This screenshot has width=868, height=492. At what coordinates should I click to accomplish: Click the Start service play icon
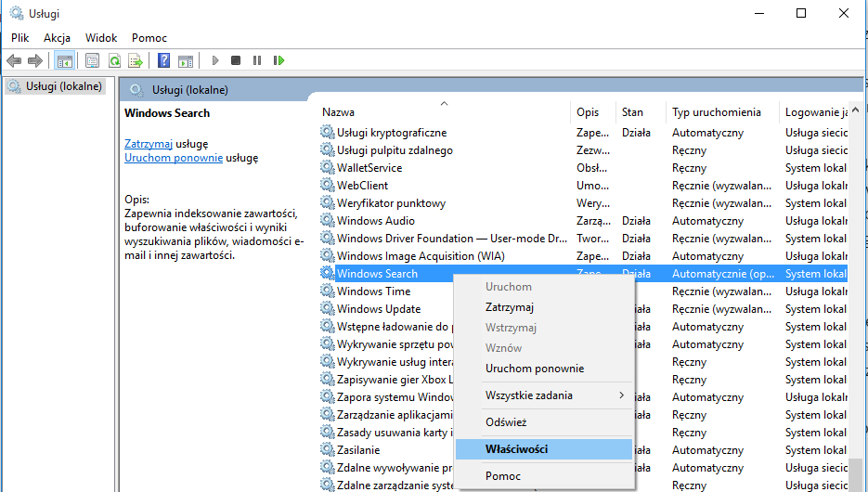click(215, 60)
